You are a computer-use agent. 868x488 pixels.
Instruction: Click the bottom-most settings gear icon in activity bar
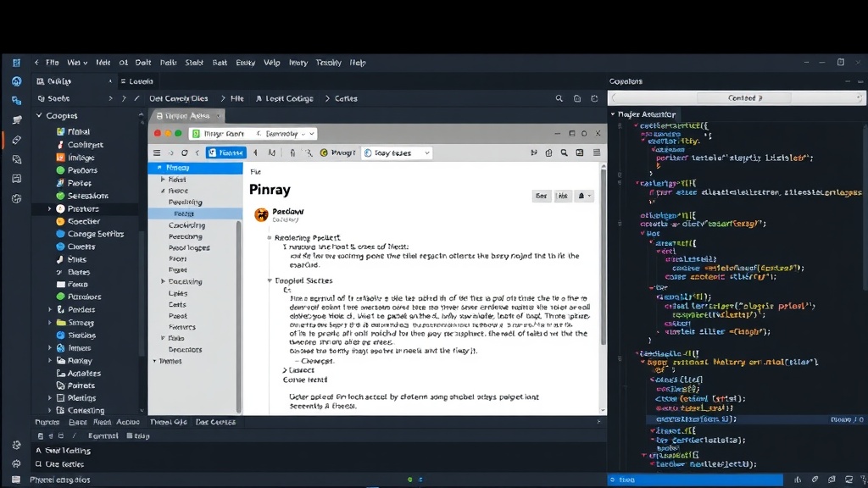[17, 463]
